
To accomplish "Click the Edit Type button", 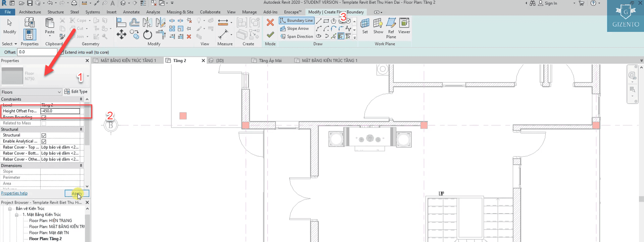I will 76,92.
